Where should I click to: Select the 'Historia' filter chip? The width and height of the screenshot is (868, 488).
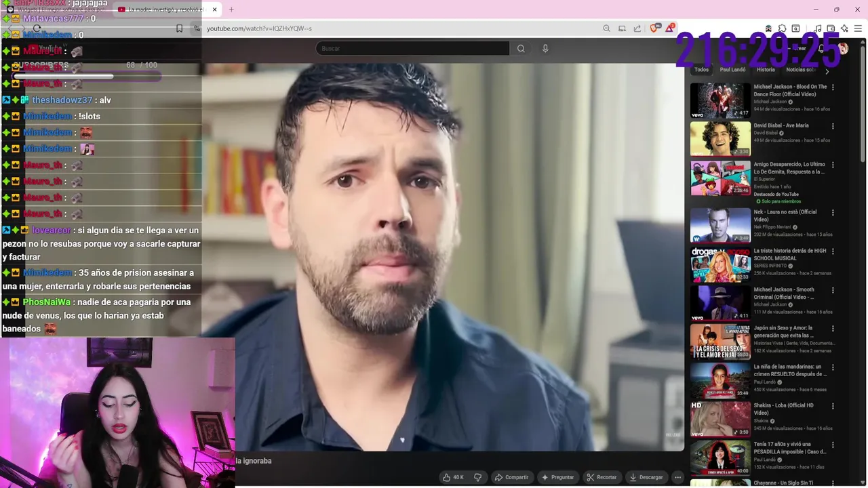pos(766,70)
